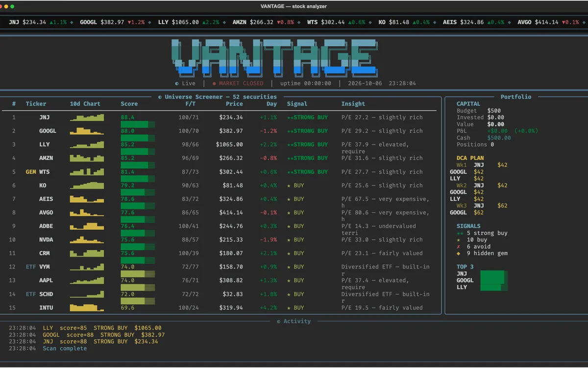This screenshot has width=588, height=368.
Task: Click the Cash $500.00 value
Action: [x=499, y=138]
